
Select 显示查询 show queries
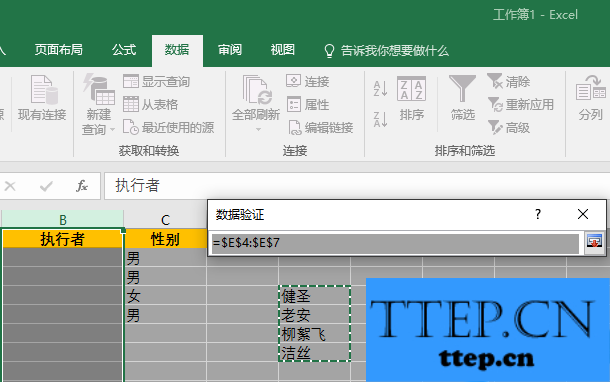(x=156, y=82)
